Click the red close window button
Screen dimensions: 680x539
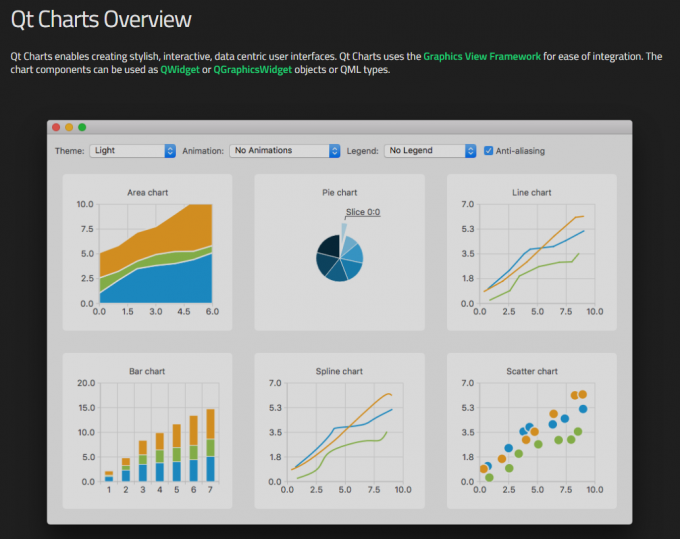click(56, 127)
